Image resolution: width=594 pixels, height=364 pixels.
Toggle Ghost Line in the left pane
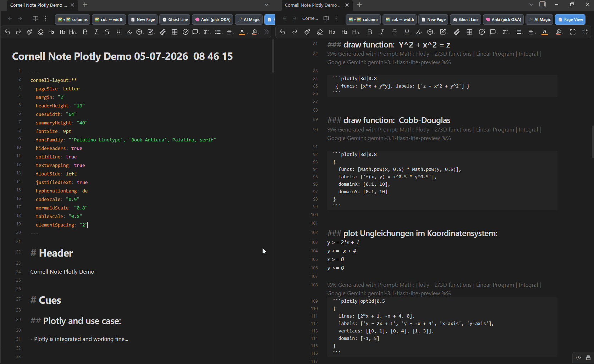175,19
